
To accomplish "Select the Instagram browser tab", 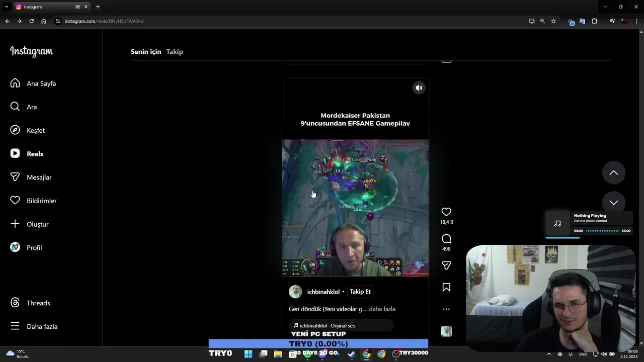I will pyautogui.click(x=52, y=7).
